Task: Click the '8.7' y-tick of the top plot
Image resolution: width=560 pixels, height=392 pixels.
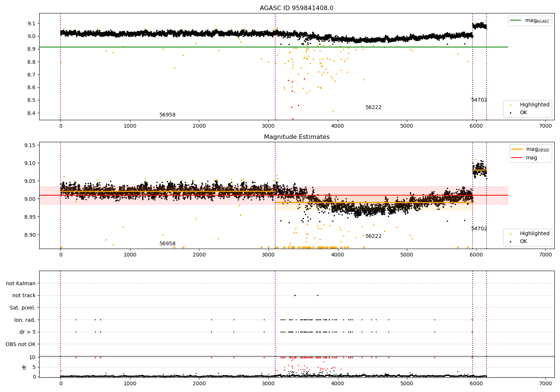Action: (x=31, y=75)
